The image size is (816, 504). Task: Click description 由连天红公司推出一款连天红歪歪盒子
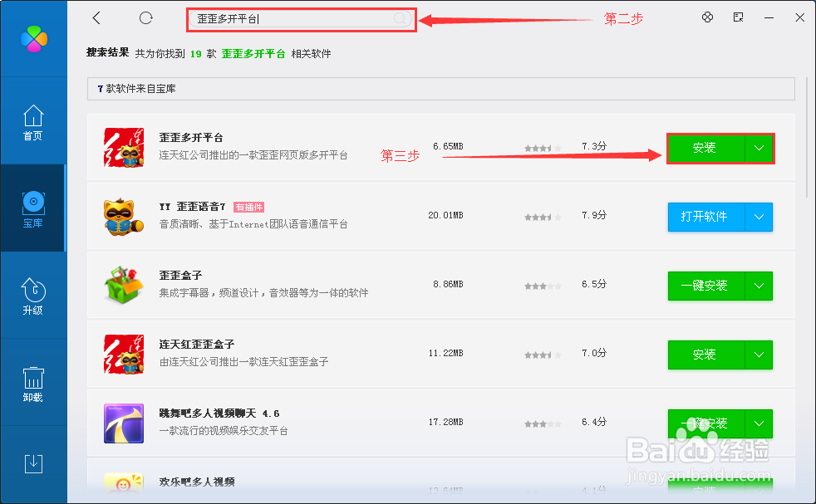click(x=243, y=362)
